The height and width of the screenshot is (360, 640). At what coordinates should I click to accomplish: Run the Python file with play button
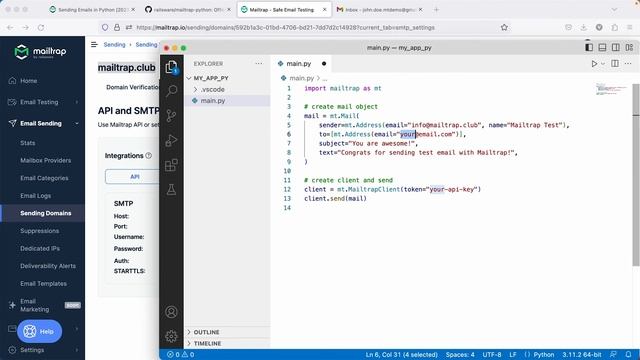(x=594, y=64)
